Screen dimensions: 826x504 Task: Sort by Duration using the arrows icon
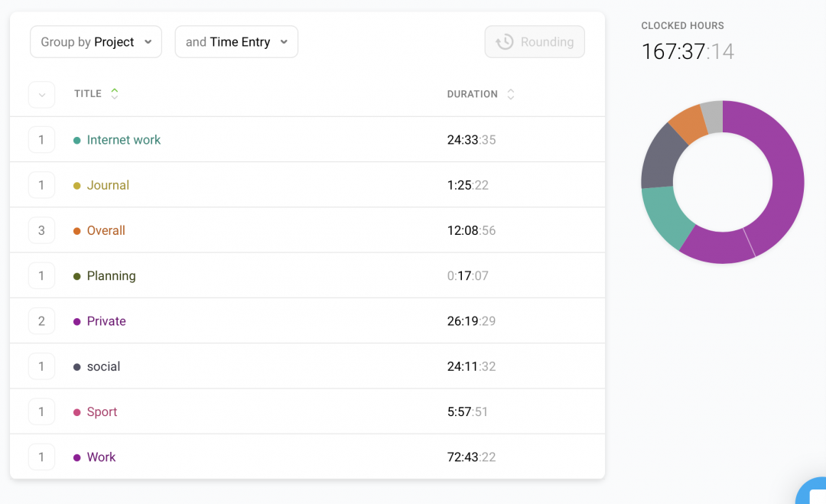511,94
